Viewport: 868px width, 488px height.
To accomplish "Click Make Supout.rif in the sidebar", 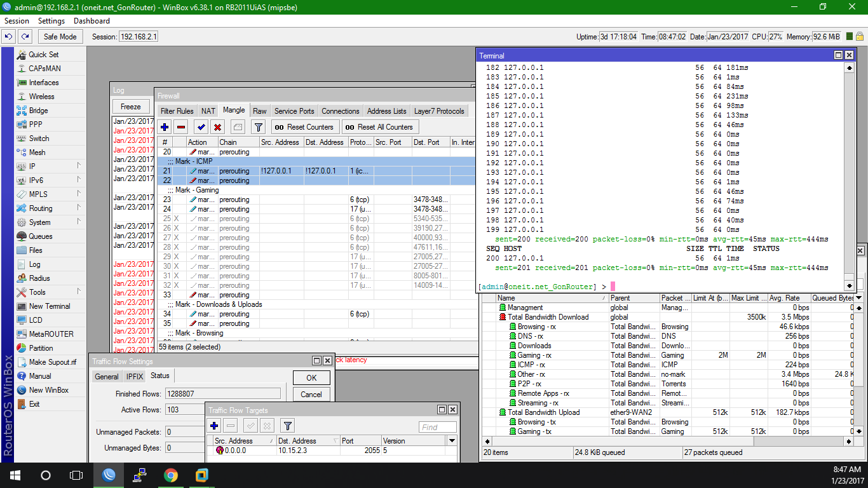I will [52, 362].
